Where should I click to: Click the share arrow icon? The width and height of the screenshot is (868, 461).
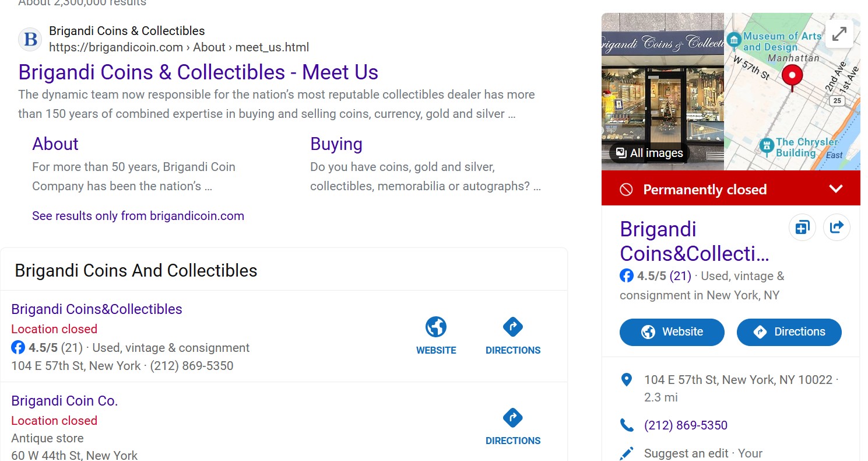pos(837,227)
